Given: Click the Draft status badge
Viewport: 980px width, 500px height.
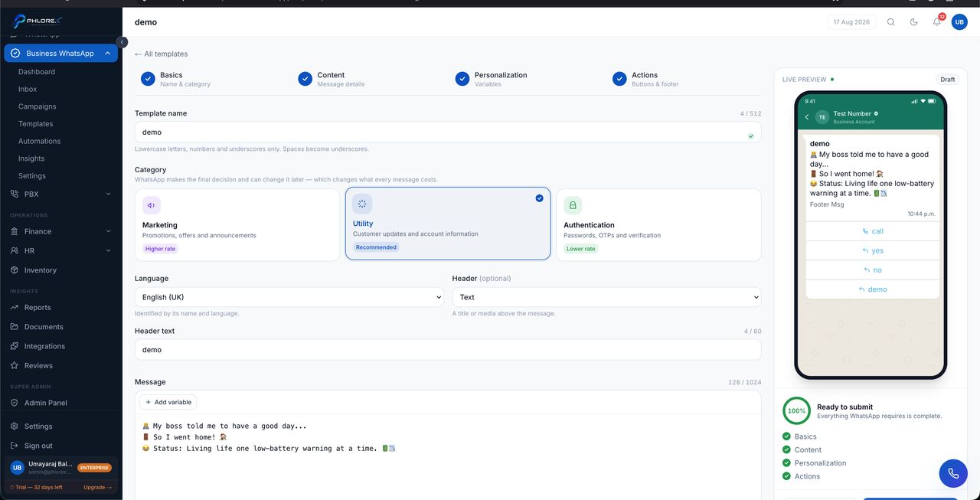Looking at the screenshot, I should coord(948,80).
